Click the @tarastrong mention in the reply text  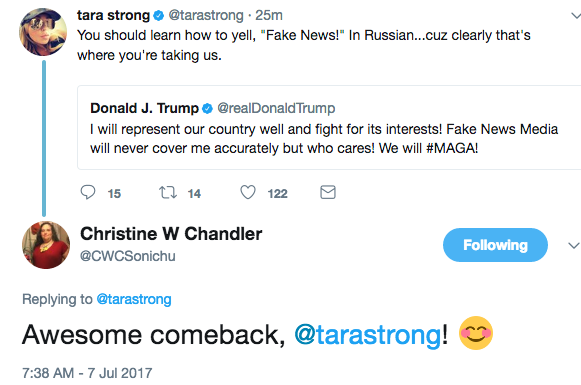point(368,335)
